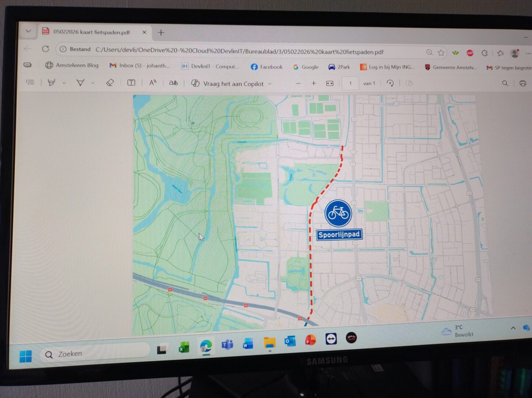Screen dimensions: 532x398
Task: Toggle the table of contents sidebar
Action: click(30, 82)
